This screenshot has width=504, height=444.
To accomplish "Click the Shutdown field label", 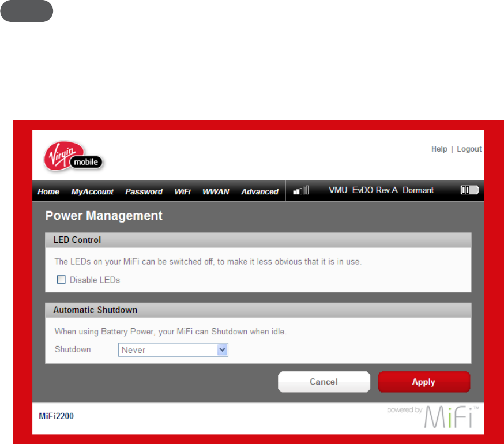I will pyautogui.click(x=73, y=349).
